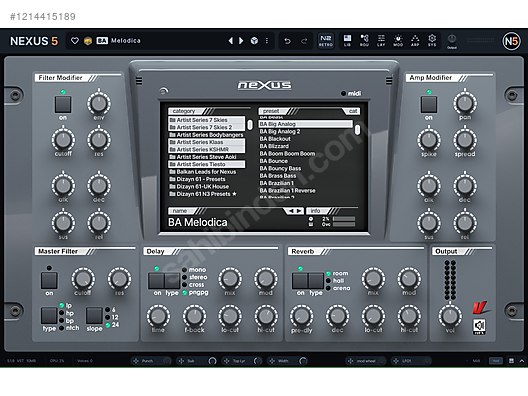Click the speaker icon in the Output section
Image resolution: width=528 pixels, height=396 pixels.
[x=479, y=327]
